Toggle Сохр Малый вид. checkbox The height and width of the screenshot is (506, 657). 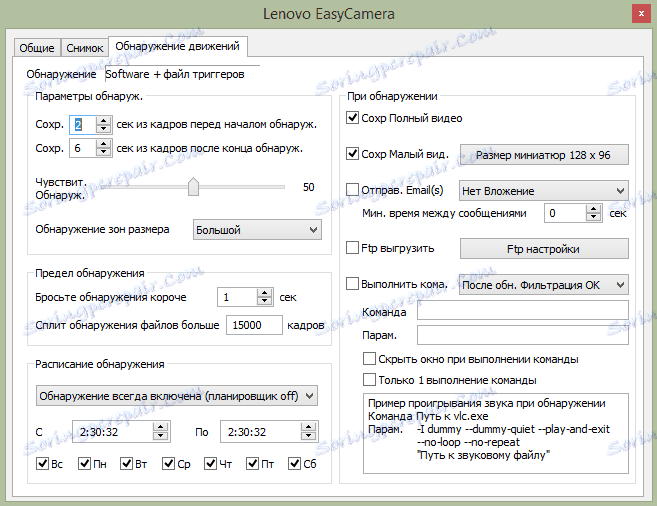point(352,154)
